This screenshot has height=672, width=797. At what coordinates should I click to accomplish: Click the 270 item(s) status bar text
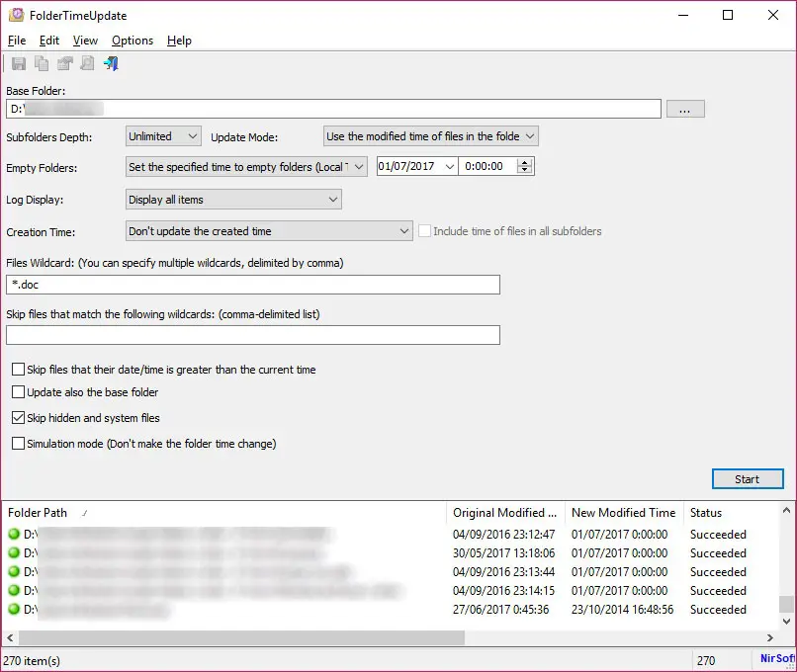point(32,660)
